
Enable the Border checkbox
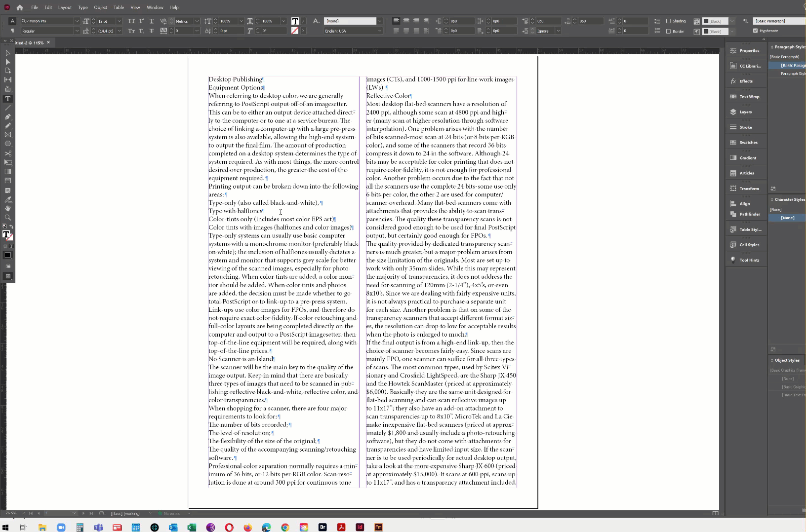tap(668, 31)
